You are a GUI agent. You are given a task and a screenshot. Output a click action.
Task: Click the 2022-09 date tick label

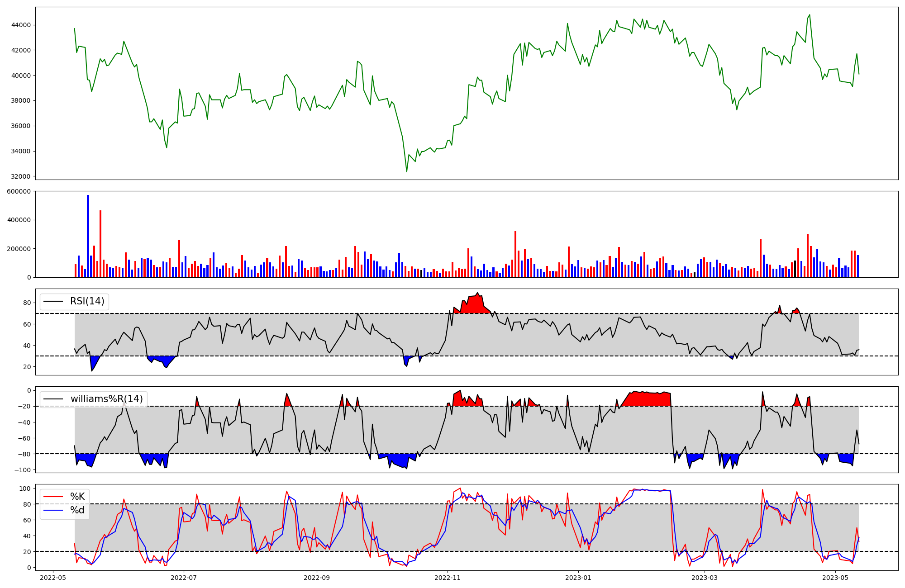(x=317, y=578)
